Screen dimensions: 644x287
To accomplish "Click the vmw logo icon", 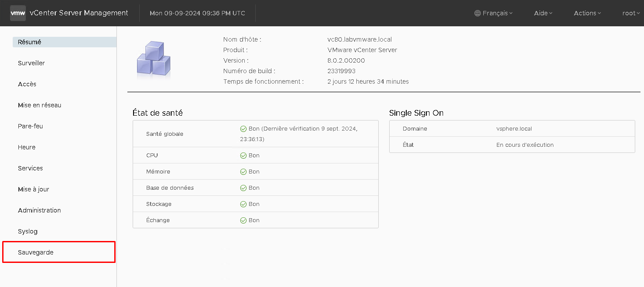I will (18, 13).
